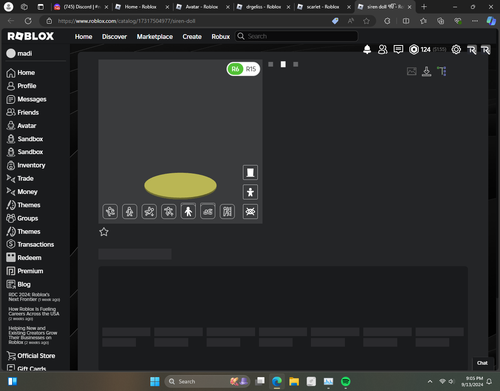Click the Roblox logo
Screen dimensions: 500x391
coord(31,36)
